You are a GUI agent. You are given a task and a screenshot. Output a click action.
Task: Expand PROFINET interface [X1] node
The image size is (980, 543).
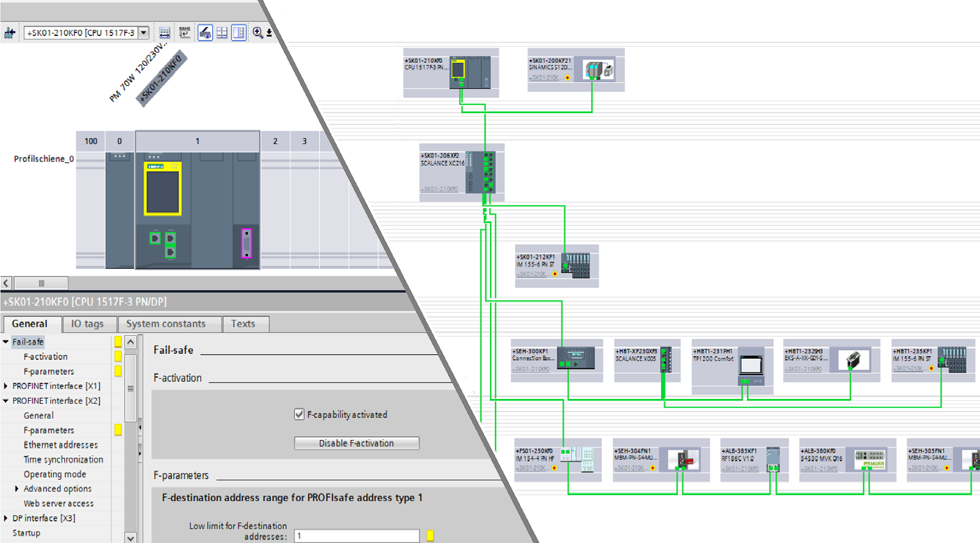click(x=6, y=386)
